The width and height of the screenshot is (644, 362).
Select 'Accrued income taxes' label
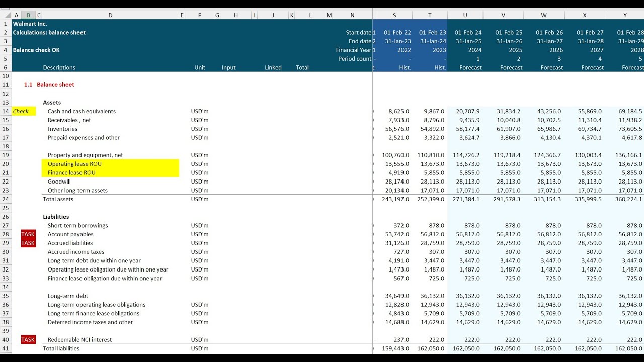(x=75, y=252)
